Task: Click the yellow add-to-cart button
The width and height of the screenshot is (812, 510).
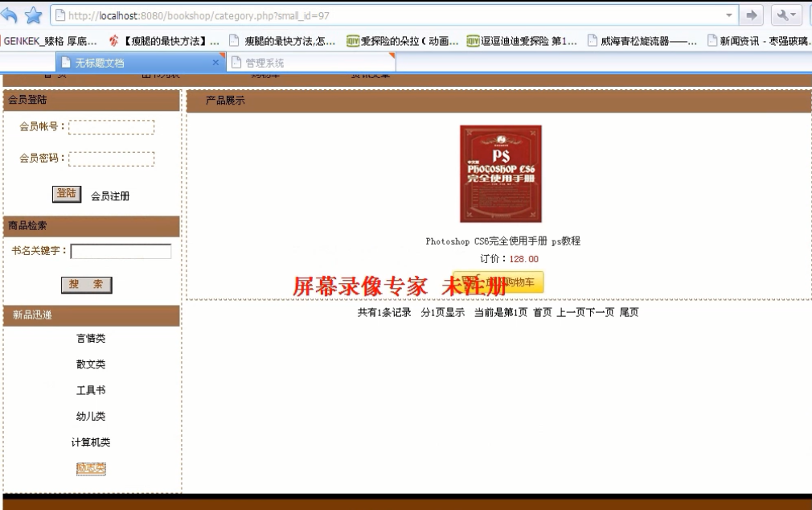Action: 498,282
